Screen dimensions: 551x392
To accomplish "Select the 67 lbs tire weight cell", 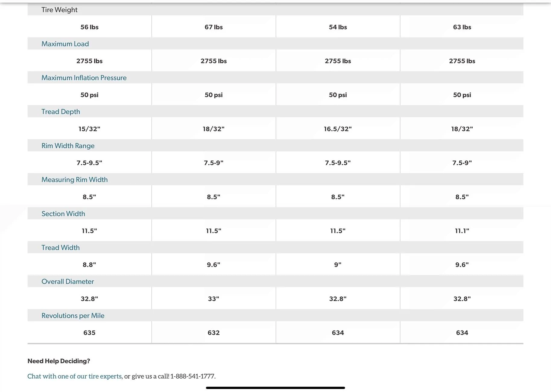I will pos(214,27).
